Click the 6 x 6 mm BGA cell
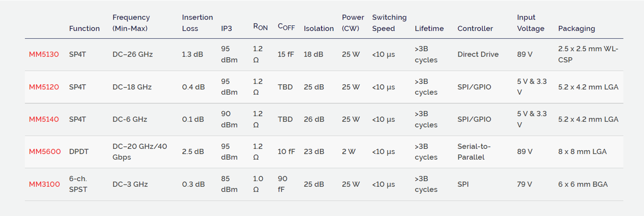 coord(583,184)
